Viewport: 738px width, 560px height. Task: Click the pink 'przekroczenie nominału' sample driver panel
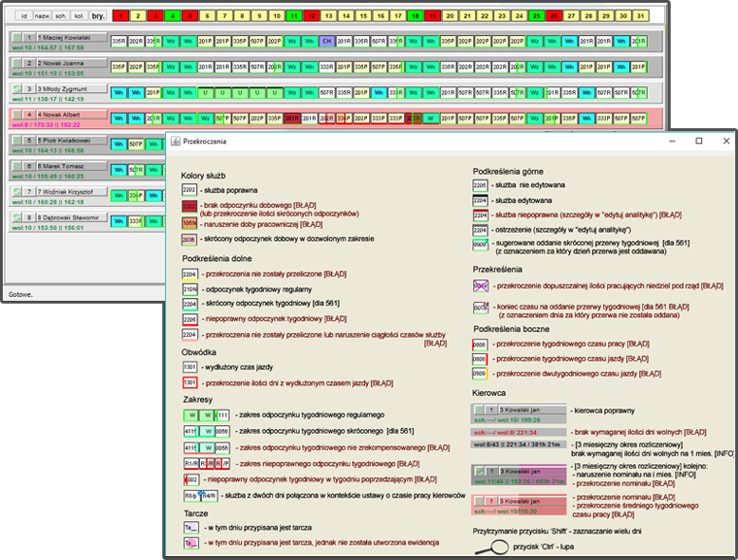519,506
